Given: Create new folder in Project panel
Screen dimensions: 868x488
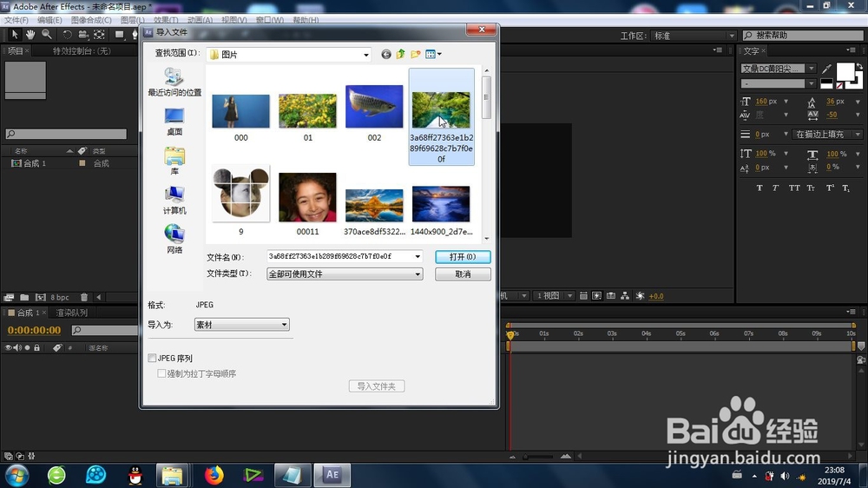Looking at the screenshot, I should click(x=24, y=298).
